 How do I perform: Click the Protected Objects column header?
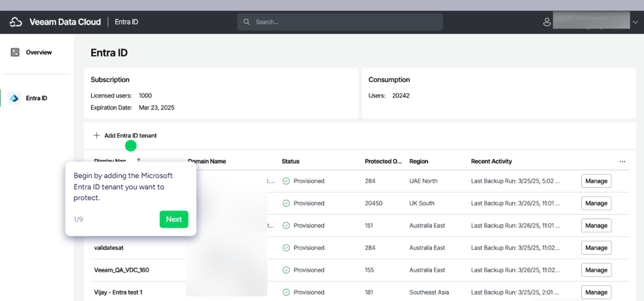point(383,162)
